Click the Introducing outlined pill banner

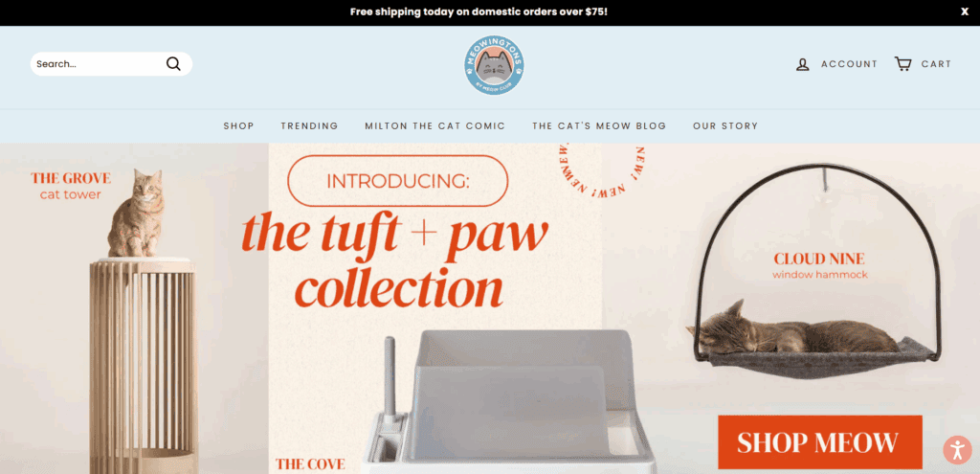point(397,181)
